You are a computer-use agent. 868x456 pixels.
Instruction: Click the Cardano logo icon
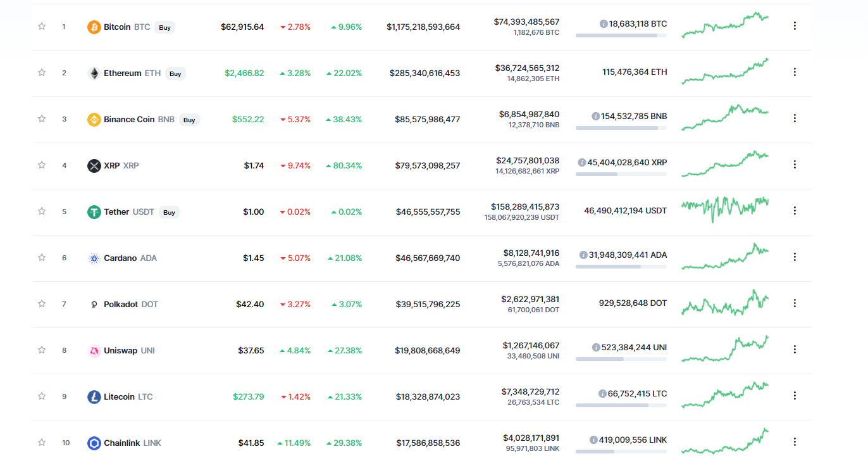pos(94,258)
